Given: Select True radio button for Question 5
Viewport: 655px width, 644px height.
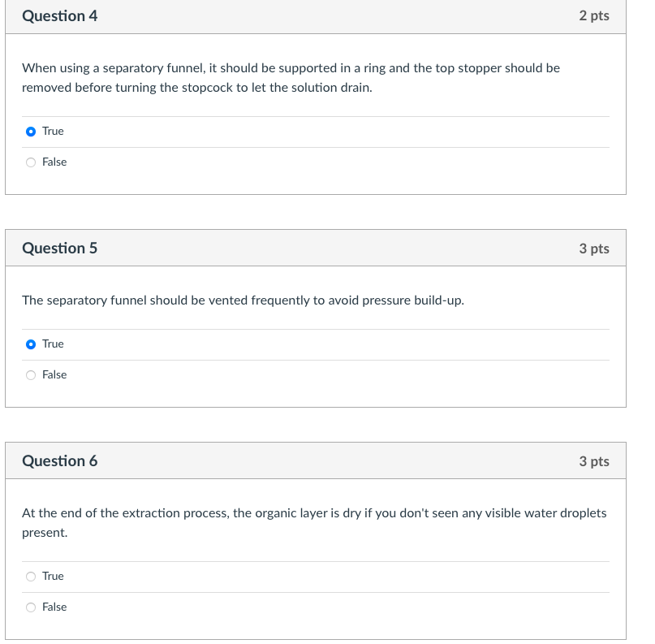Looking at the screenshot, I should click(x=31, y=344).
